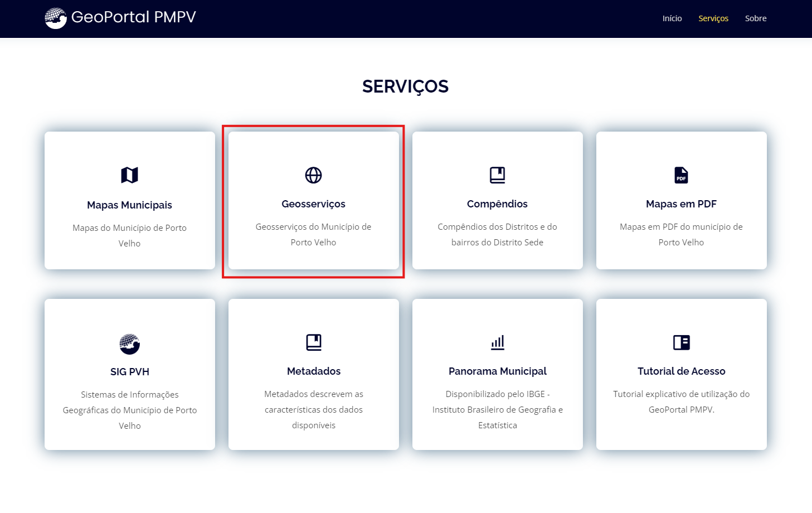
Task: Click the book icon above Metadados
Action: (x=314, y=342)
